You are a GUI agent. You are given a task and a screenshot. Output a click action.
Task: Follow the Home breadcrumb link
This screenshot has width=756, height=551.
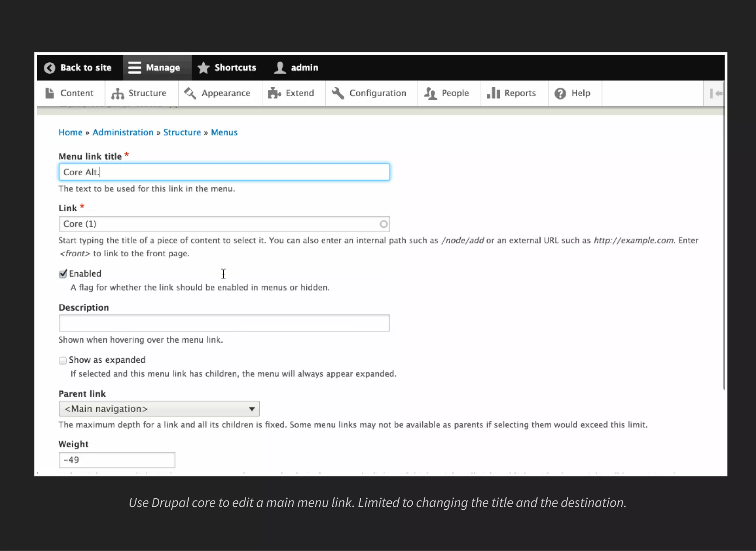click(x=71, y=132)
